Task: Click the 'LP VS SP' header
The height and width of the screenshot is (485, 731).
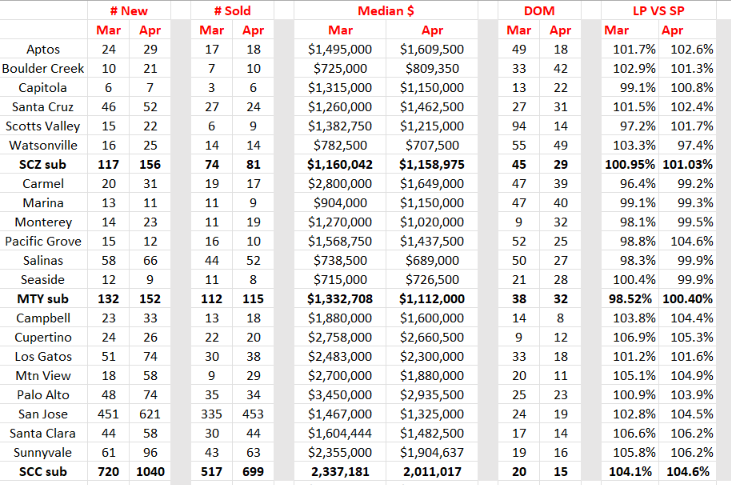Action: [x=658, y=11]
